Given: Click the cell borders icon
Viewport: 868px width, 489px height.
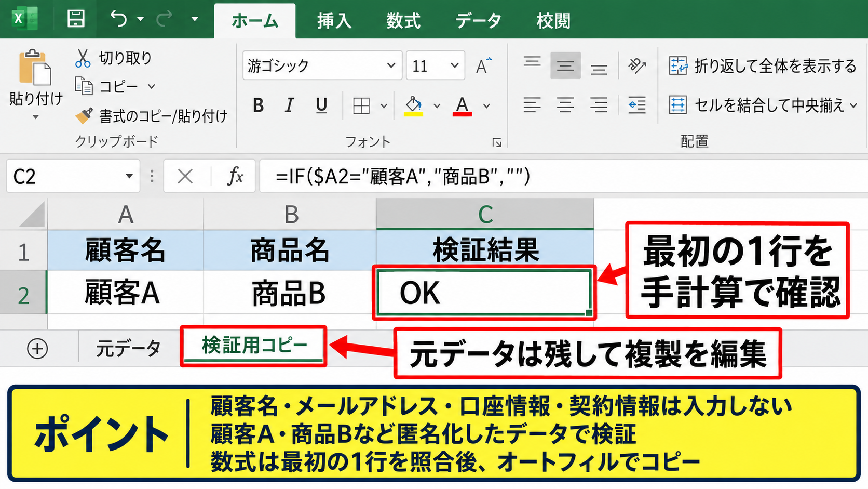Looking at the screenshot, I should [361, 106].
